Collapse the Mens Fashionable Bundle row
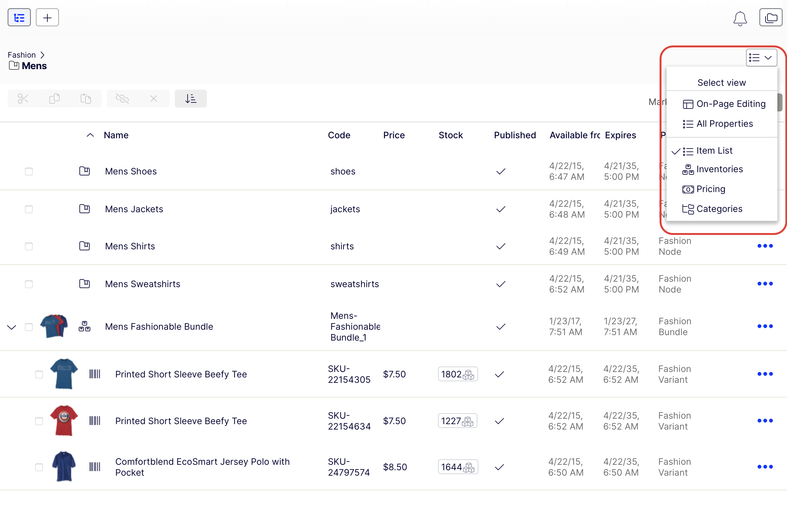 tap(12, 327)
